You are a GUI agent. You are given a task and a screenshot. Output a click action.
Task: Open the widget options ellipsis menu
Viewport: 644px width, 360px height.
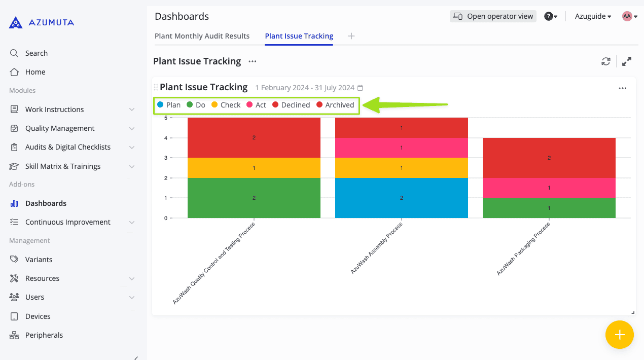click(x=622, y=88)
